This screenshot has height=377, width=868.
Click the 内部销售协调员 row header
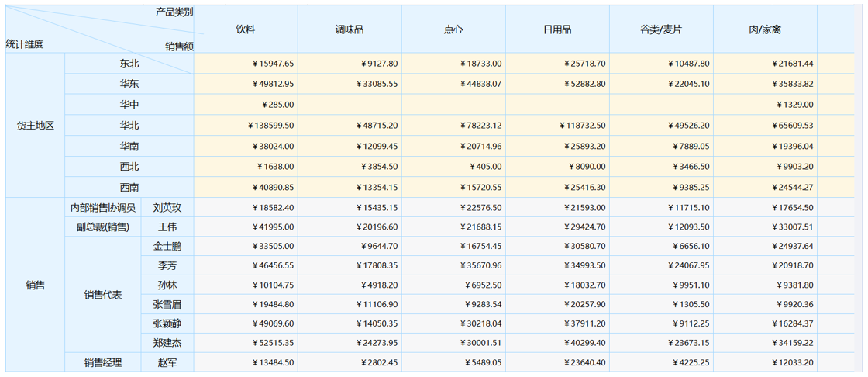(x=103, y=208)
